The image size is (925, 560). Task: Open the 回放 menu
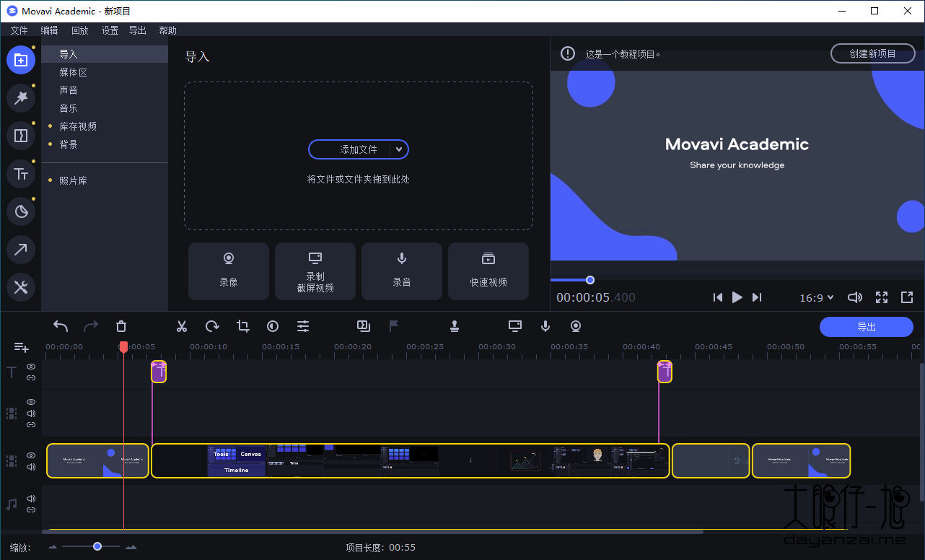coord(79,30)
